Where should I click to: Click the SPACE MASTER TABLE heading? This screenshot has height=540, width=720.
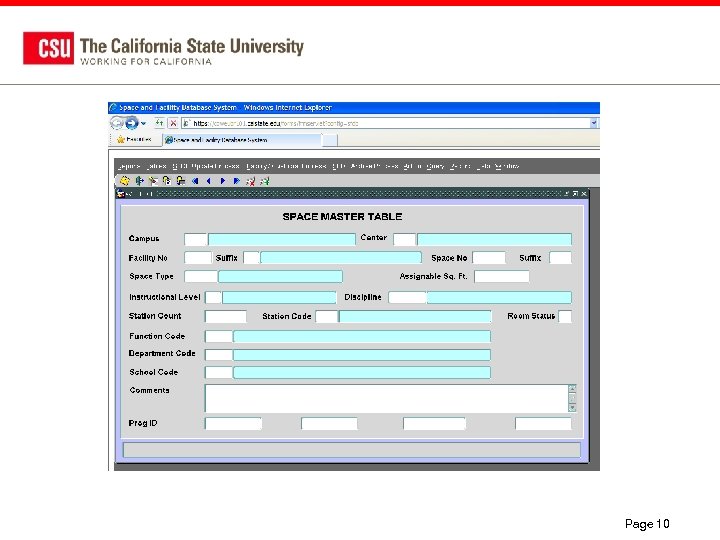click(342, 217)
